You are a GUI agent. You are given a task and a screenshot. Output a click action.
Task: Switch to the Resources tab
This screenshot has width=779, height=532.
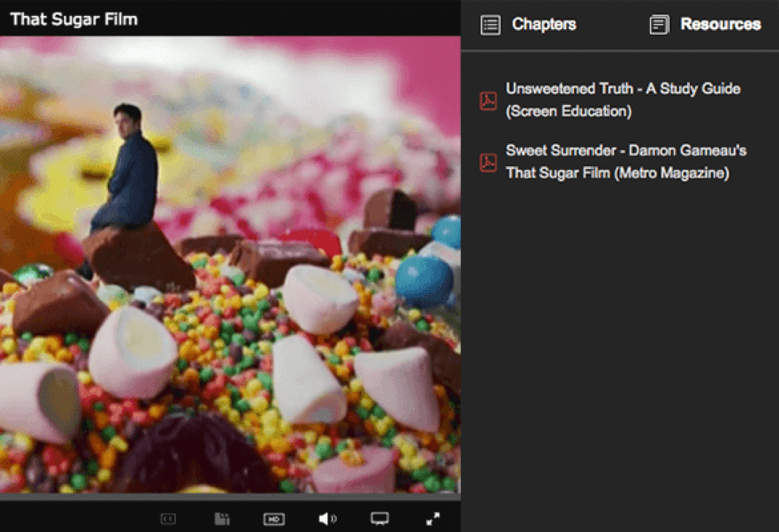[705, 24]
